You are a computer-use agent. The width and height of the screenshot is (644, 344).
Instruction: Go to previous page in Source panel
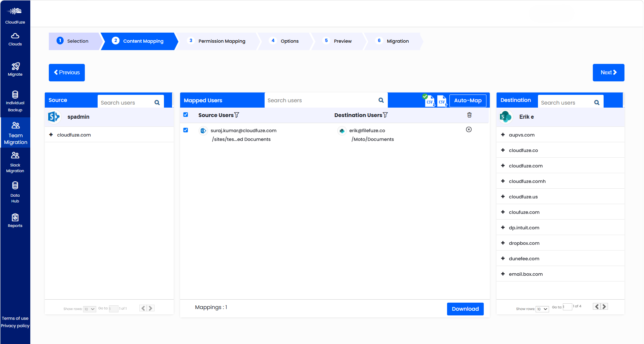143,308
